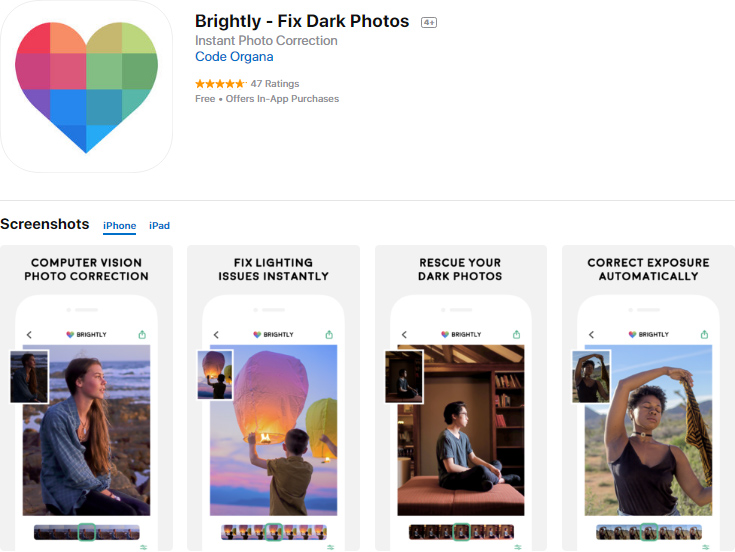The image size is (735, 552).
Task: Click back arrow in second screenshot
Action: (217, 334)
